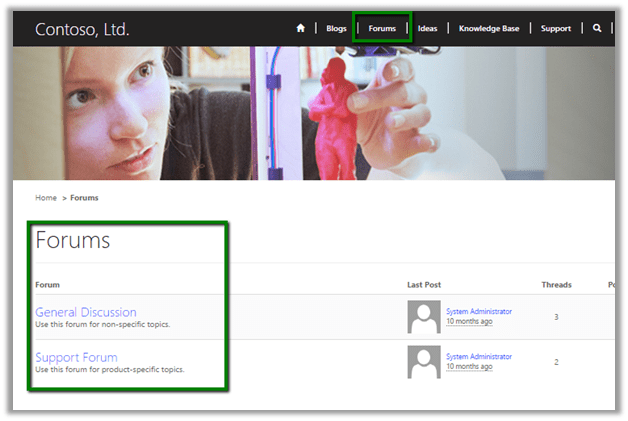Click the Forums breadcrumb text
628x421 pixels.
tap(84, 197)
